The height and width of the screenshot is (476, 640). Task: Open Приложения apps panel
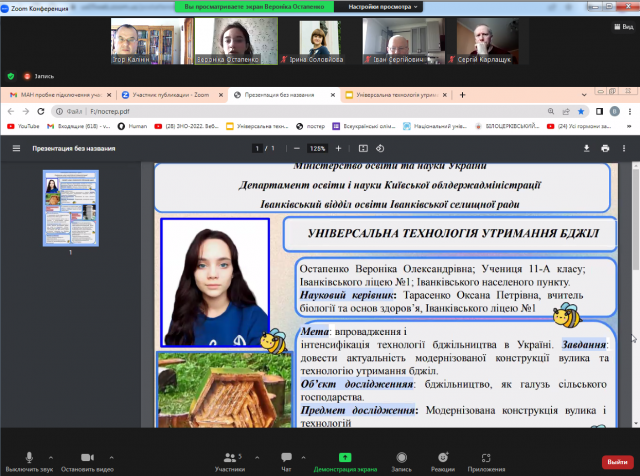tap(486, 456)
